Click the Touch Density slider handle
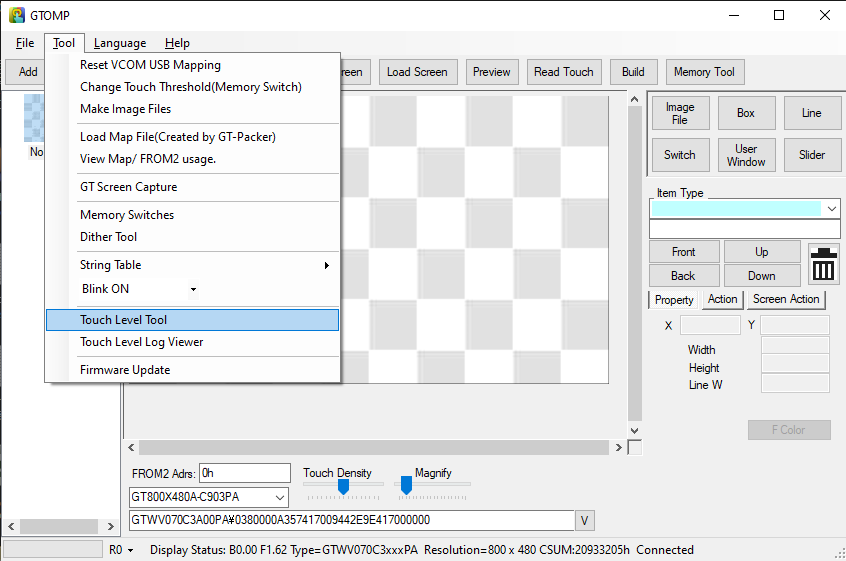Viewport: 846px width, 561px height. (343, 486)
